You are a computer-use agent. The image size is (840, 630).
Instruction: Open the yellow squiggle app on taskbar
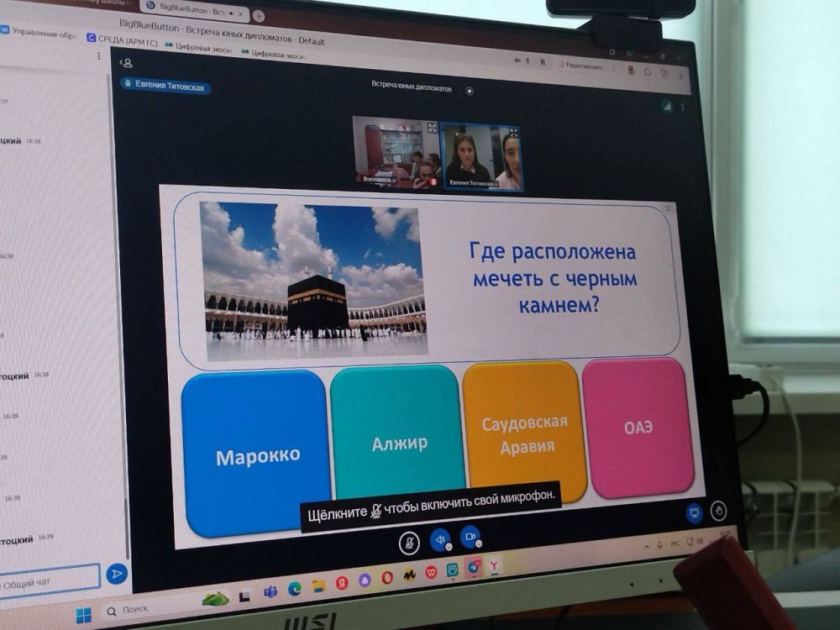pos(409,575)
